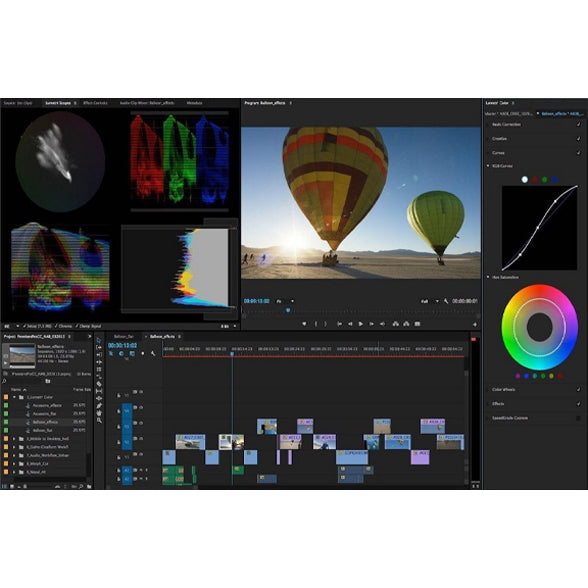Toggle Basic Correction checkbox in Lumetri Color

tap(579, 124)
